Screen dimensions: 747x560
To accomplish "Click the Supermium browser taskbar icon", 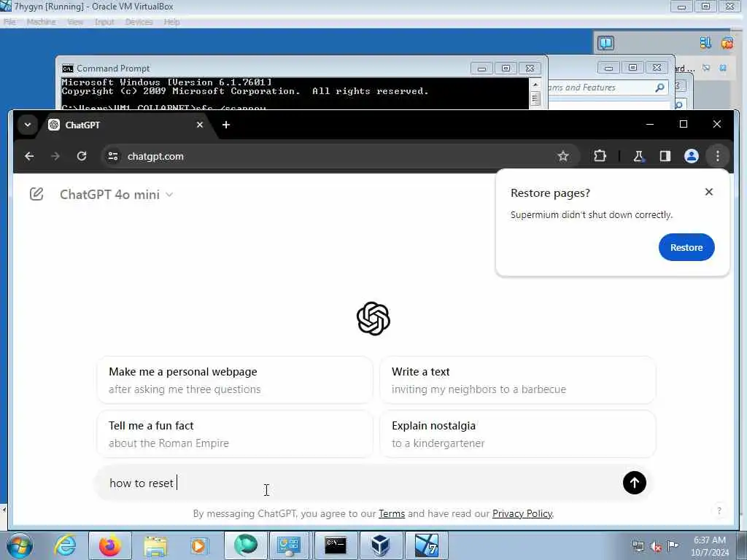I will point(246,545).
